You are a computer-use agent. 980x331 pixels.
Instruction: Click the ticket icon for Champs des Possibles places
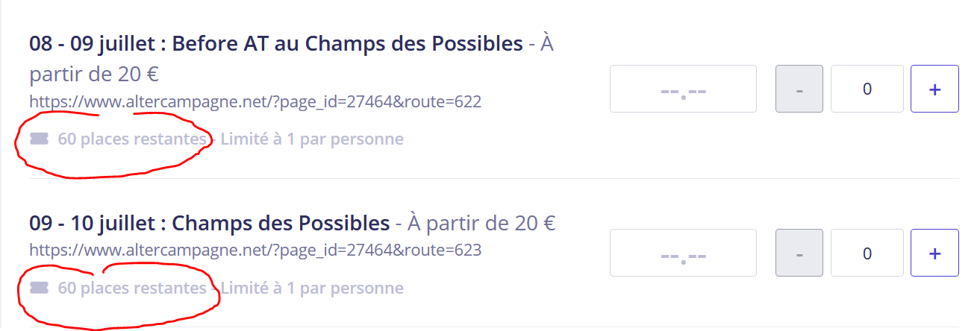point(39,288)
